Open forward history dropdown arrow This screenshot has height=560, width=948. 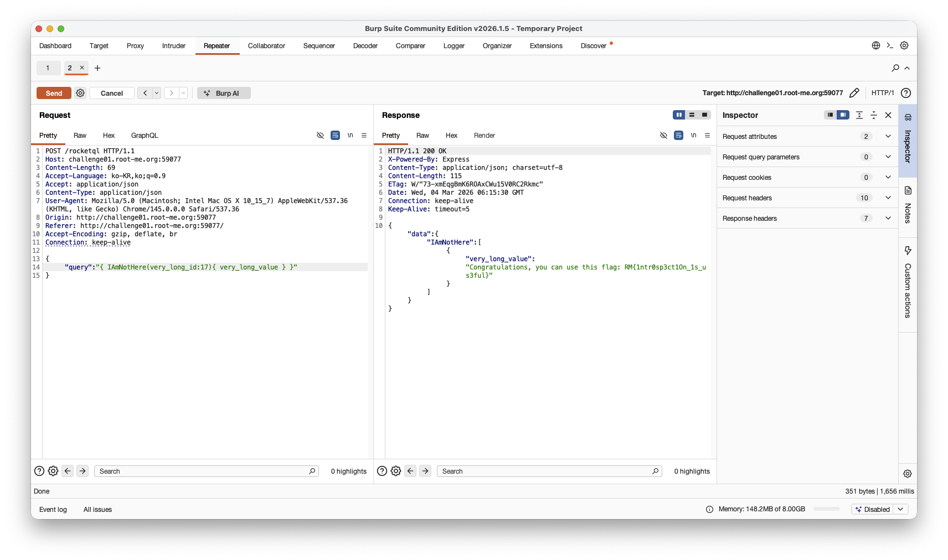183,93
